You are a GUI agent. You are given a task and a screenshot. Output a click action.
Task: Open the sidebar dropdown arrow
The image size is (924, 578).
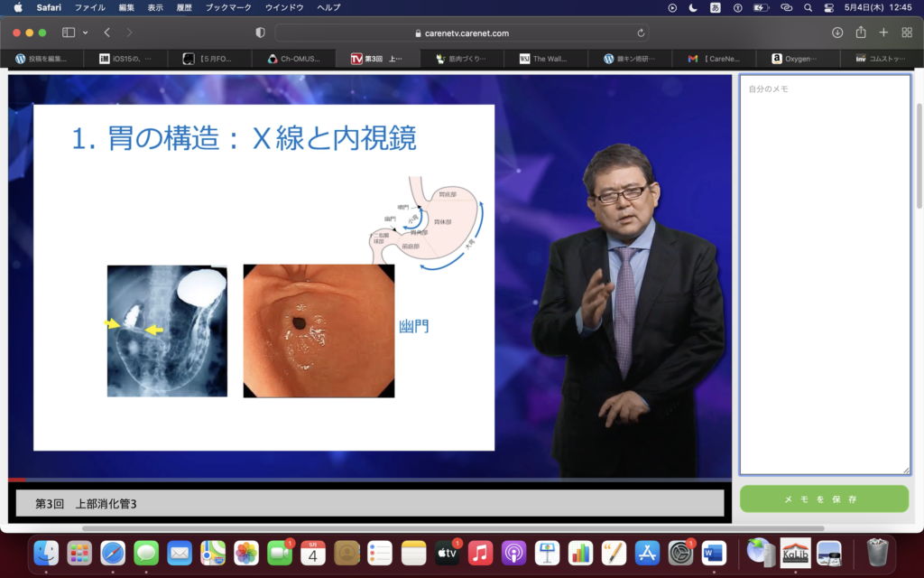click(86, 33)
